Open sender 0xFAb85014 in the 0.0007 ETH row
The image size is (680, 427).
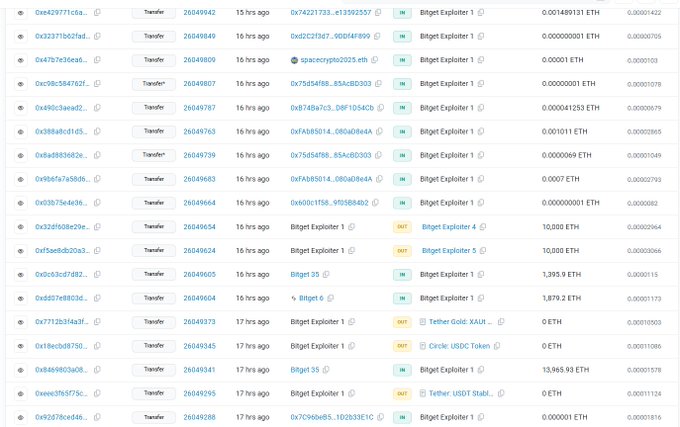tap(331, 179)
